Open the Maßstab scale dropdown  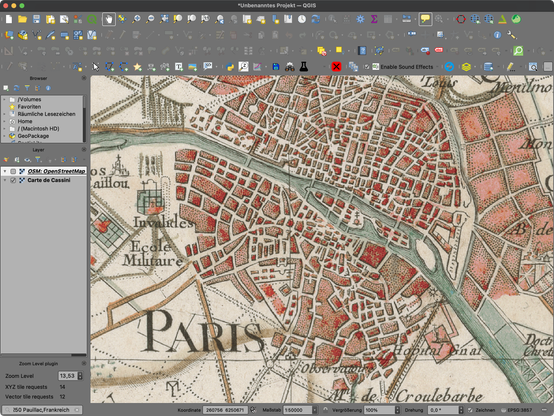pos(314,410)
